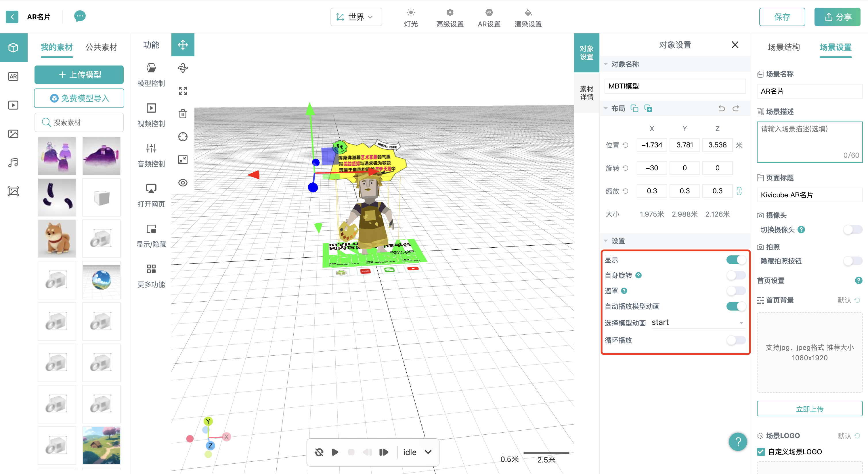This screenshot has width=868, height=474.
Task: Click the Upload Model button
Action: pyautogui.click(x=79, y=75)
